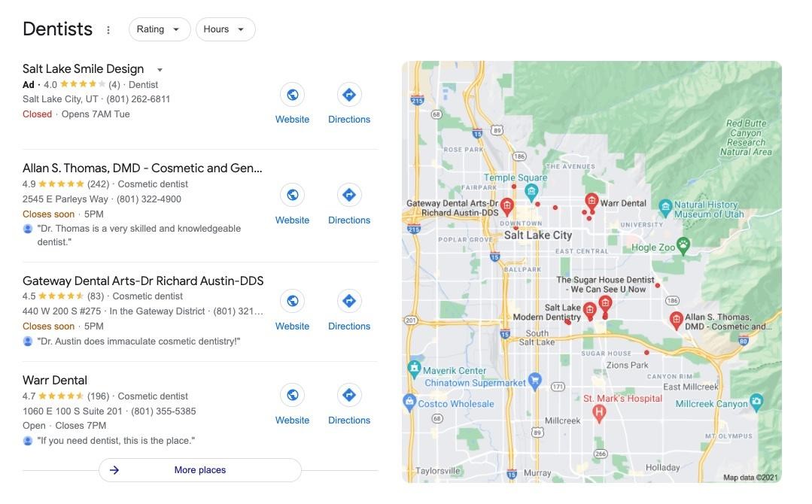812x504 pixels.
Task: Select the Gateway Dental Arts pin on the map
Action: [507, 206]
